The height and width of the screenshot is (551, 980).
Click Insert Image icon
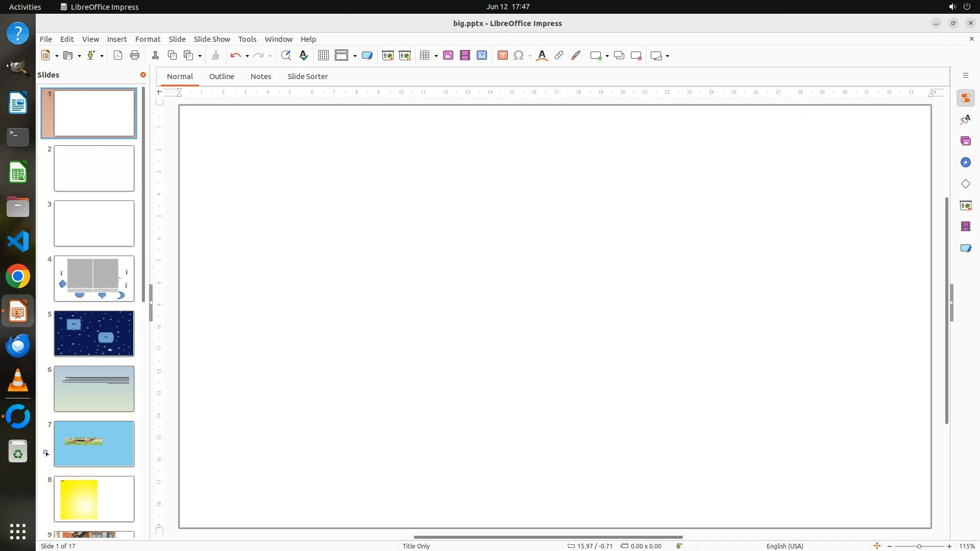(x=448, y=56)
